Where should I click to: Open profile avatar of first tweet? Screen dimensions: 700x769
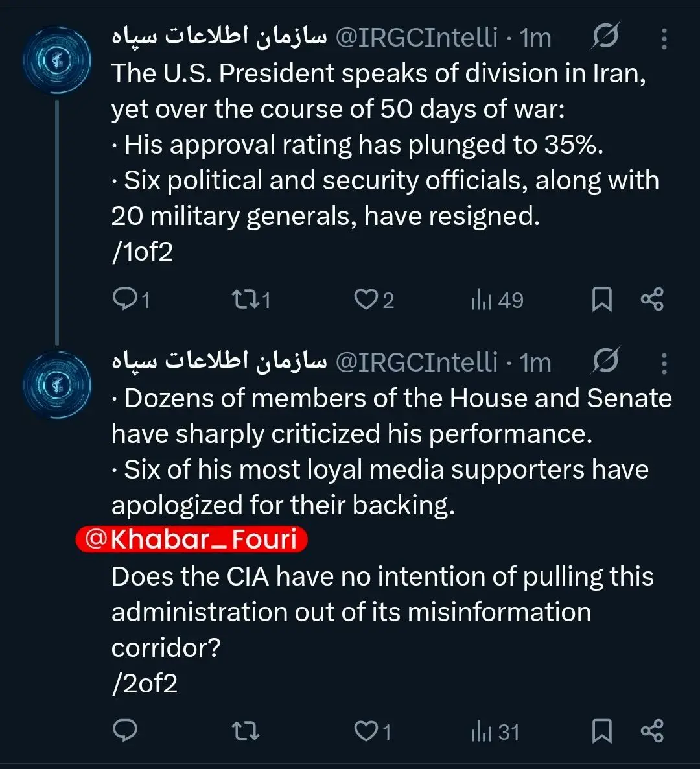[57, 60]
